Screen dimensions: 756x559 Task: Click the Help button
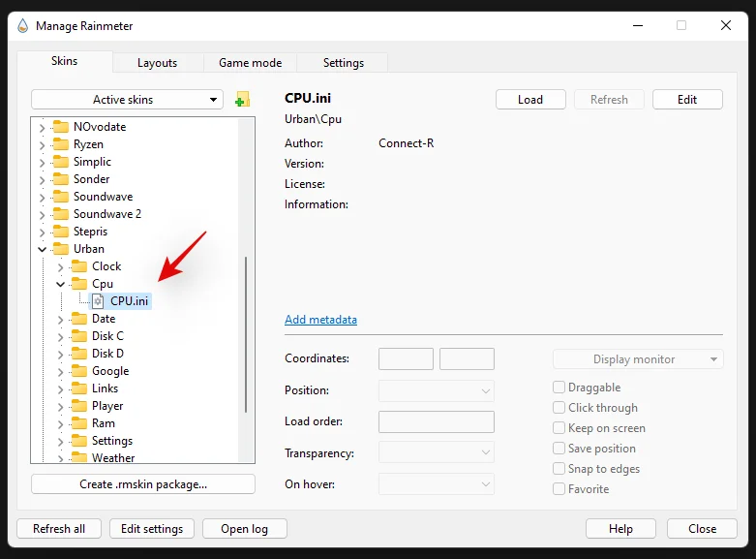[620, 529]
